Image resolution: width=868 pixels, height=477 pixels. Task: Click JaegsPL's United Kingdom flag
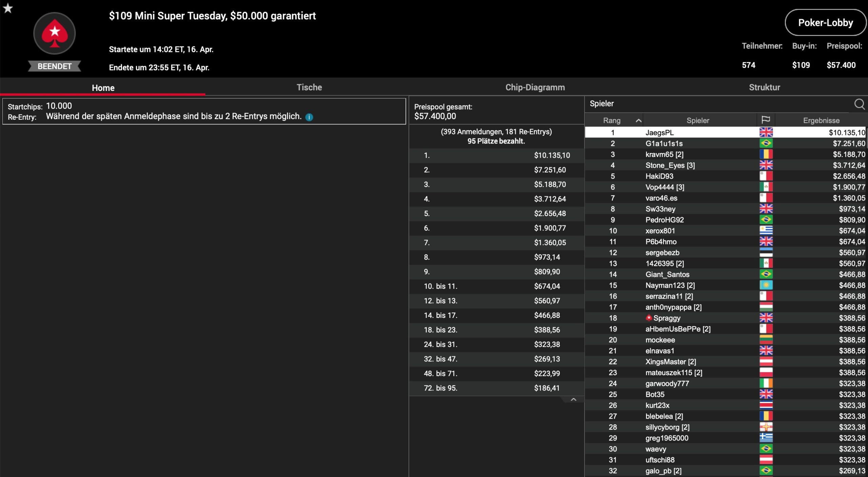click(x=766, y=132)
